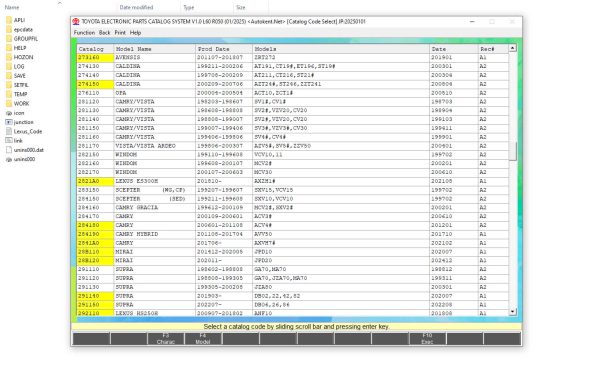Screen dimensions: 600x369
Task: Click the AXVH7# models cell
Action: [341, 243]
